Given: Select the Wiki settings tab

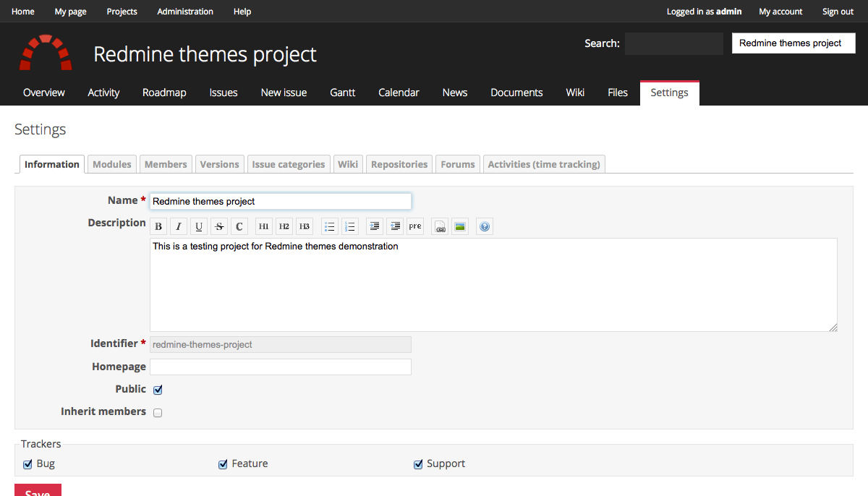Looking at the screenshot, I should pos(348,164).
